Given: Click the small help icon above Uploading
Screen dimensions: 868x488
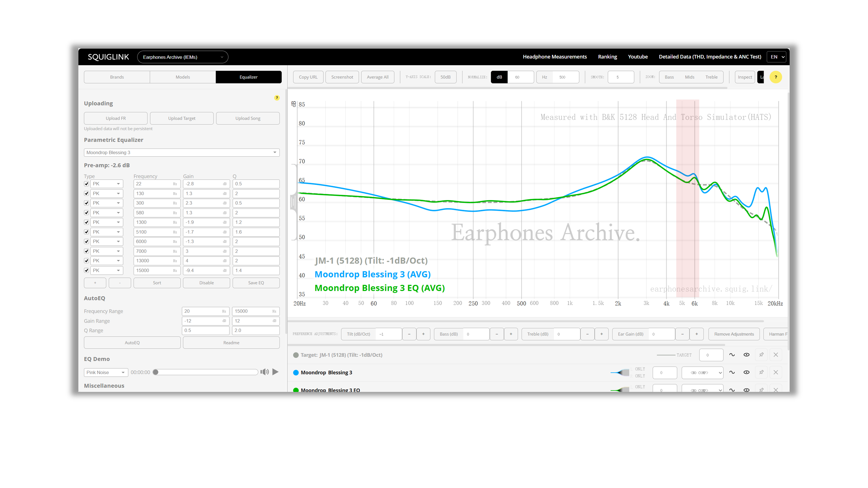Looking at the screenshot, I should 277,98.
